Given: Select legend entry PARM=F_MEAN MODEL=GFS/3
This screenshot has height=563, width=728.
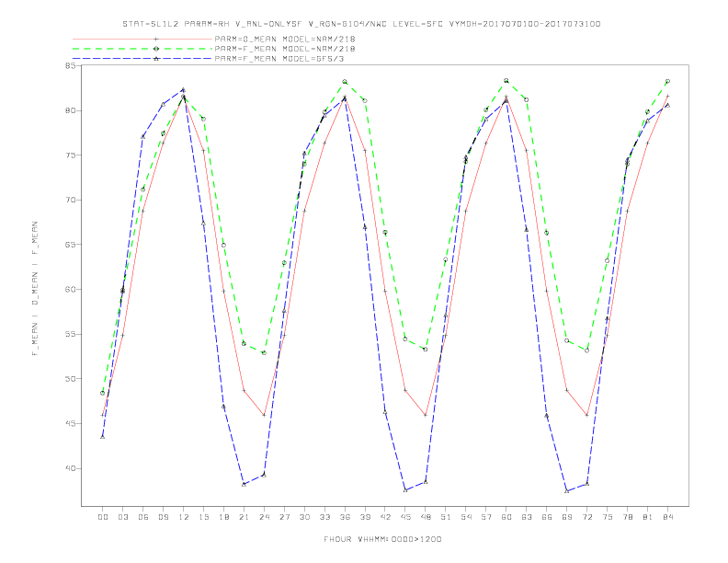Looking at the screenshot, I should click(x=279, y=59).
